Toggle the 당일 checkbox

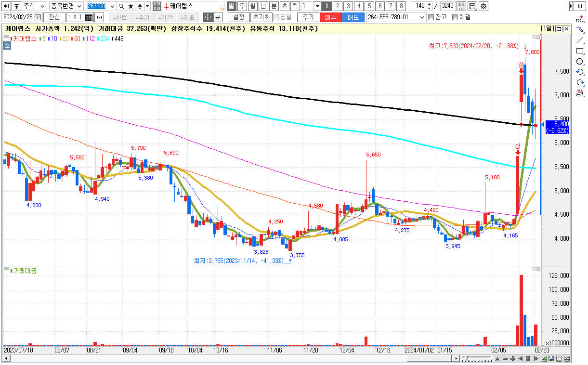tap(275, 17)
